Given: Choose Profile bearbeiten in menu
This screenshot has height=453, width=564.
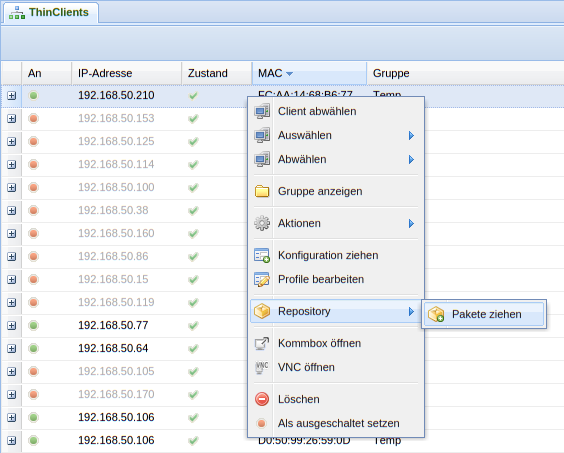Looking at the screenshot, I should point(336,280).
